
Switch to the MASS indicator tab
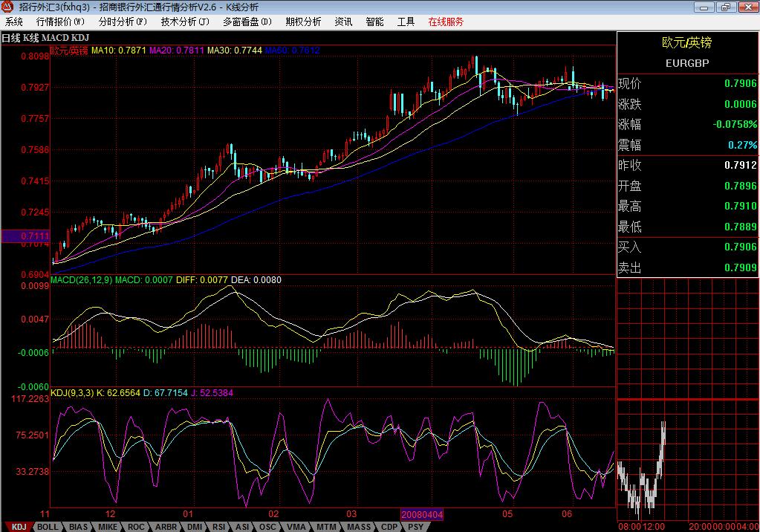[359, 527]
